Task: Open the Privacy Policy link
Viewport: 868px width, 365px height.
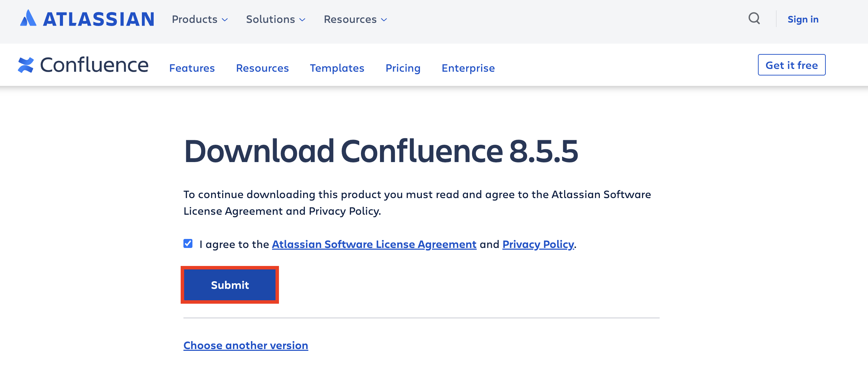Action: click(x=538, y=244)
